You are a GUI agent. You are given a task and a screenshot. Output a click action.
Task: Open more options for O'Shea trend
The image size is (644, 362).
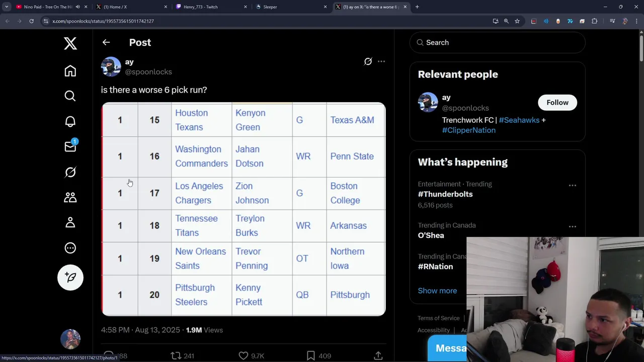click(573, 227)
